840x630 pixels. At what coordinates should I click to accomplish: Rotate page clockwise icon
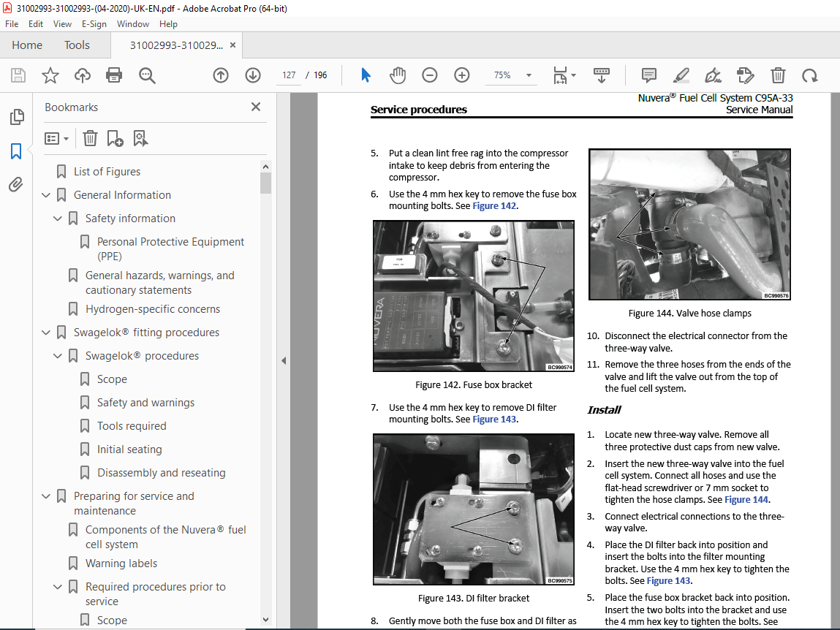pos(809,75)
